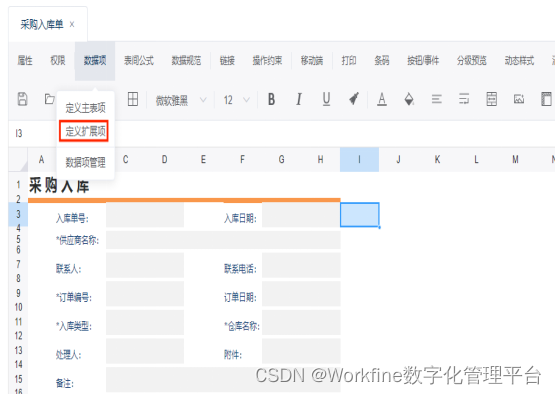Click the 备注 label text
556x394 pixels.
pyautogui.click(x=65, y=383)
